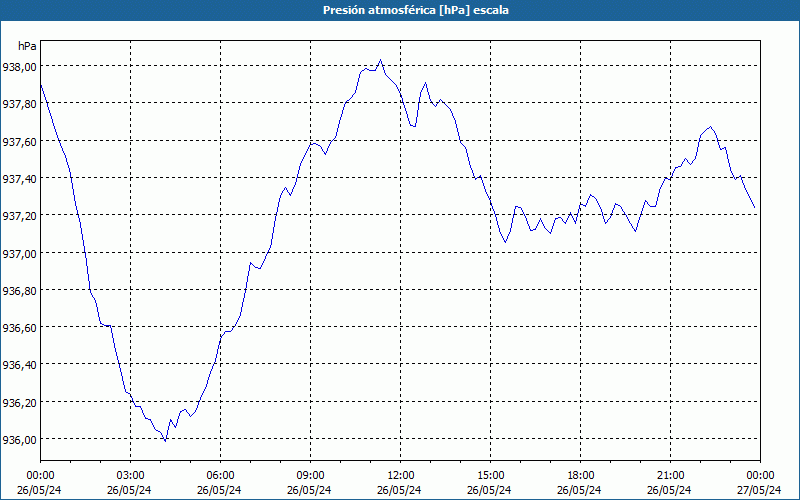The width and height of the screenshot is (800, 500).
Task: Select the 936,40 y-axis label
Action: pos(19,365)
